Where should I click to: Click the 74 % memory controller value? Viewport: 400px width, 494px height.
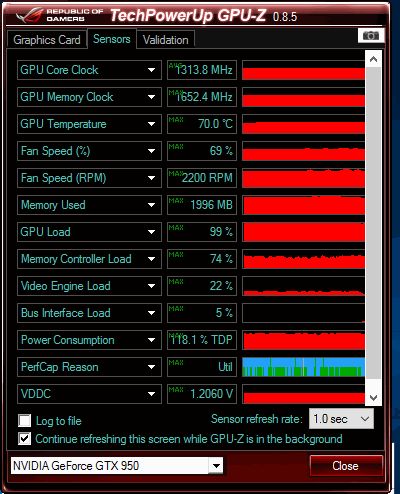[x=202, y=259]
